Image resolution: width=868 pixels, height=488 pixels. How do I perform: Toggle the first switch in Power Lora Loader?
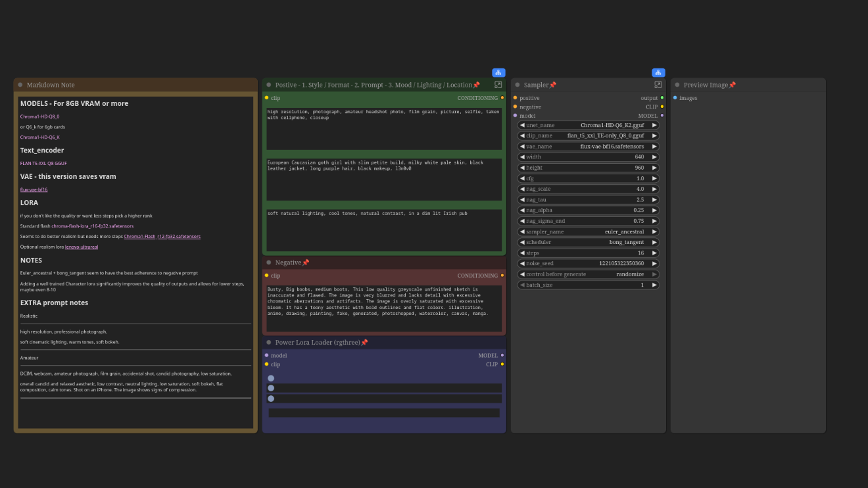271,378
